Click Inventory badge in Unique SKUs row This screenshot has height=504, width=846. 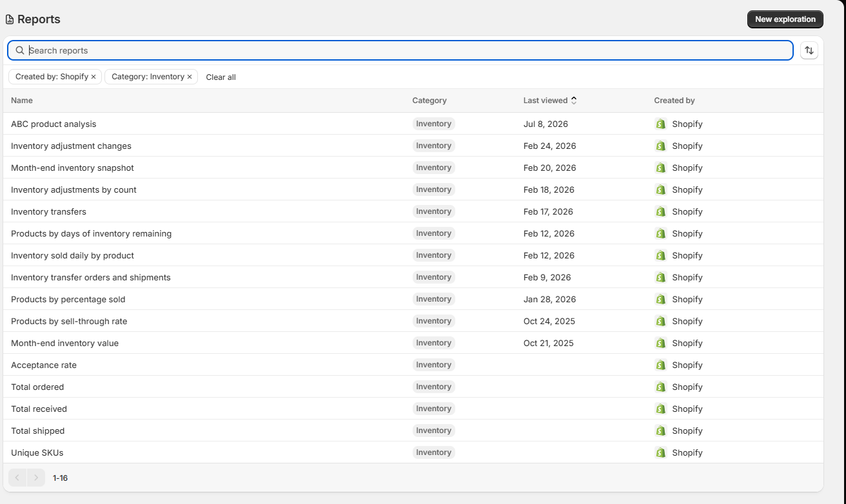(434, 452)
